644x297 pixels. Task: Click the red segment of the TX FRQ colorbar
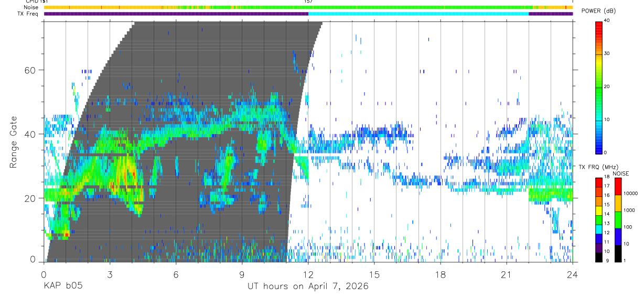tap(599, 183)
